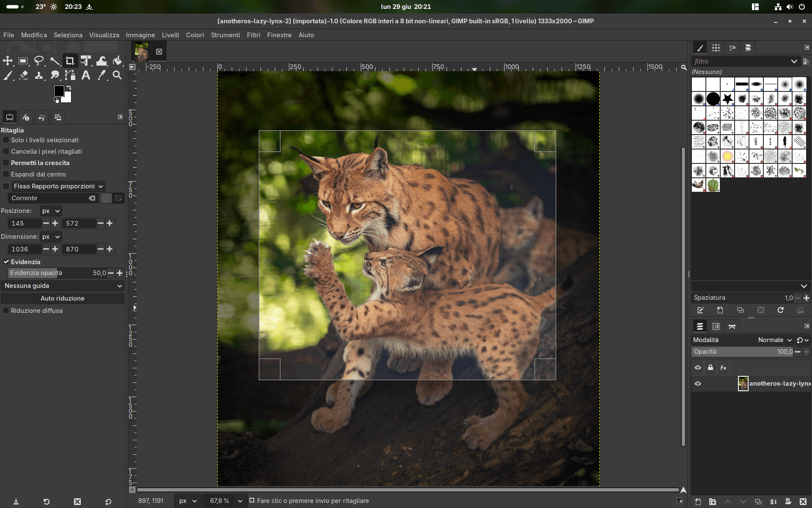The width and height of the screenshot is (812, 508).
Task: Select the Fuzzy Select wand tool
Action: click(55, 61)
